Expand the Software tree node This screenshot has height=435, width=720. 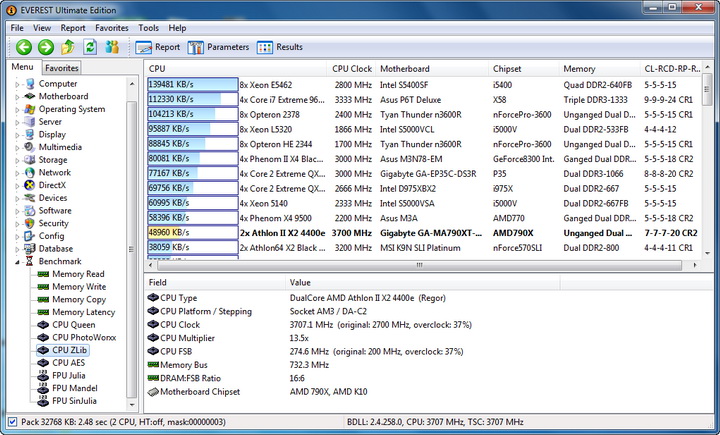[x=17, y=211]
